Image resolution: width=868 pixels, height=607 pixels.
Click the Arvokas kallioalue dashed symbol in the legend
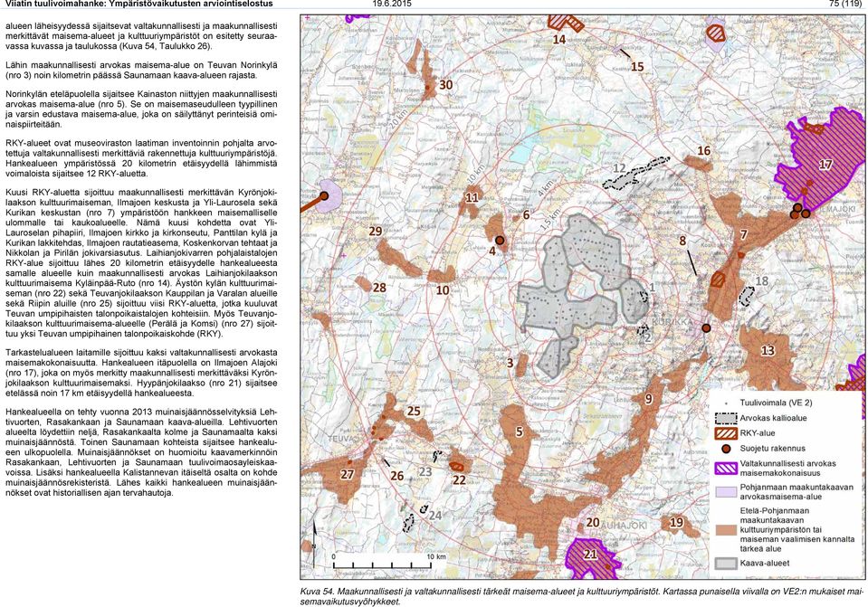click(x=726, y=418)
